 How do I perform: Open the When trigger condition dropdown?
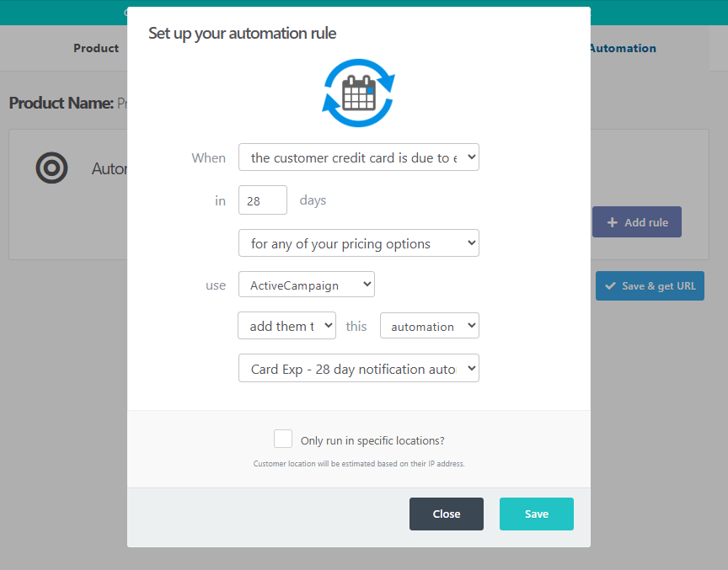point(358,157)
